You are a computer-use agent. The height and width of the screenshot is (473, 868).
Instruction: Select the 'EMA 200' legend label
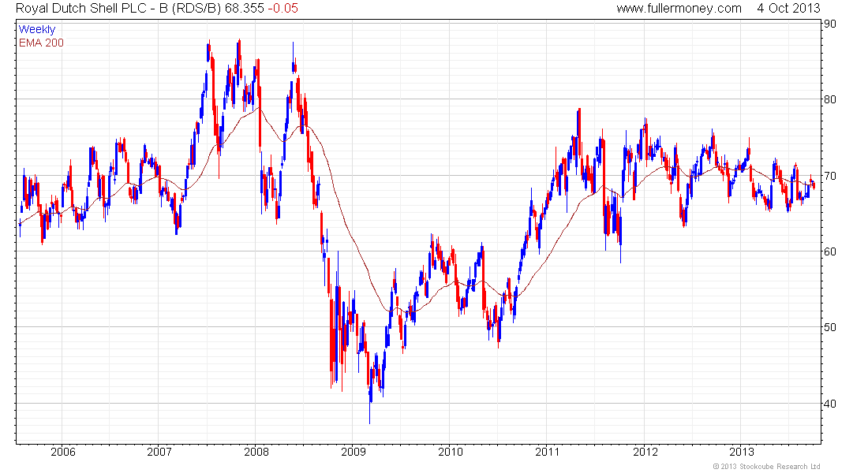tap(41, 43)
